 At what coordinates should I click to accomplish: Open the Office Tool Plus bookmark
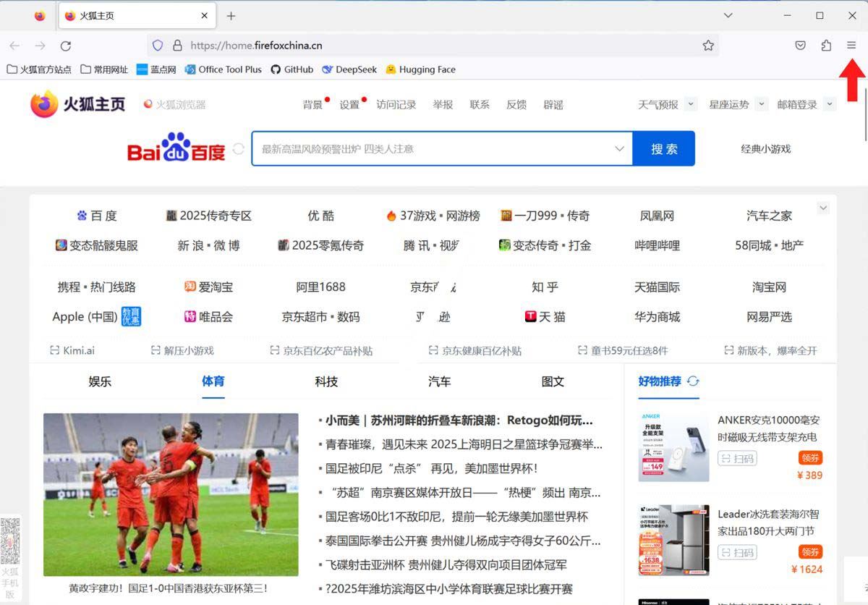tap(224, 69)
